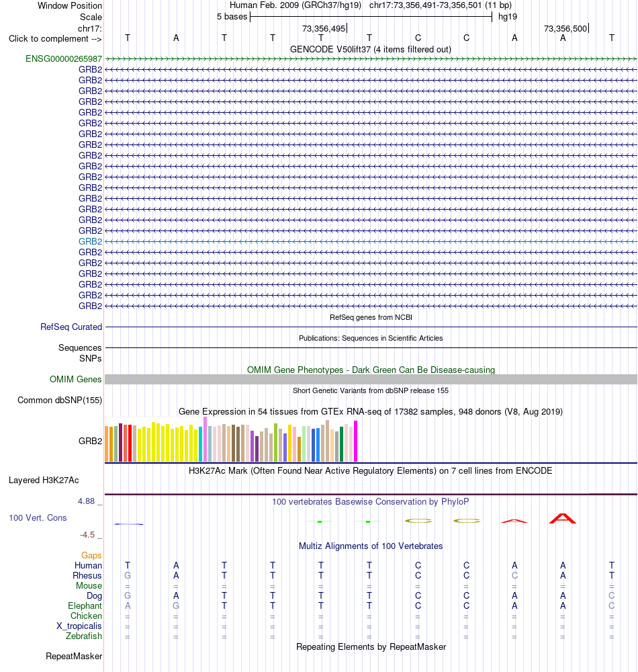Click 'Multiz Alignments of 100 Vertebrates' title

click(x=371, y=546)
